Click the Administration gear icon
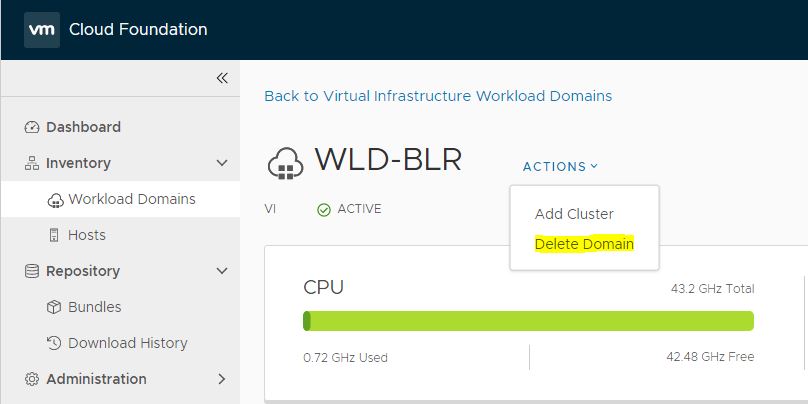This screenshot has height=404, width=808. [x=32, y=379]
